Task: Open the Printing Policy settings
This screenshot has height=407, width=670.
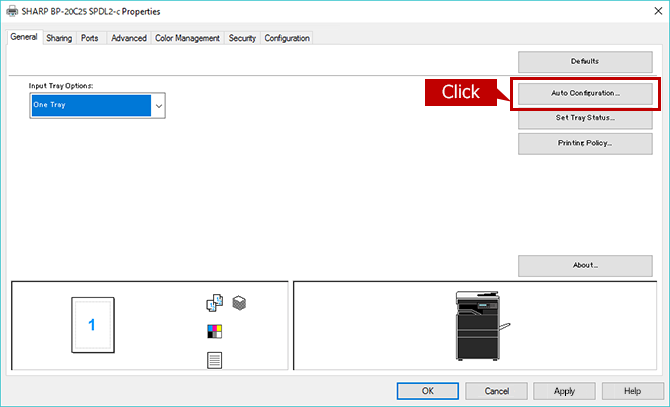Action: point(585,143)
